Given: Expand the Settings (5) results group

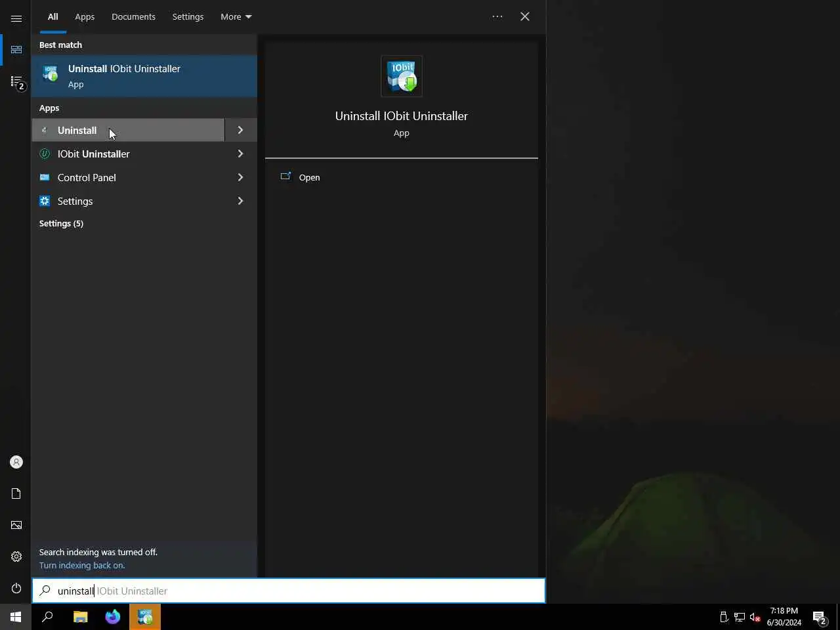Looking at the screenshot, I should 61,224.
